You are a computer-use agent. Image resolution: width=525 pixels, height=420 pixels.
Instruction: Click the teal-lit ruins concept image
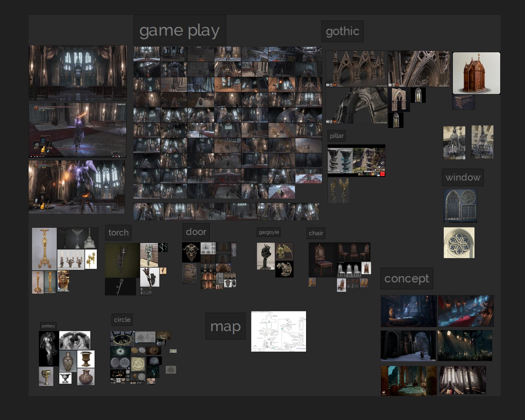(x=409, y=381)
